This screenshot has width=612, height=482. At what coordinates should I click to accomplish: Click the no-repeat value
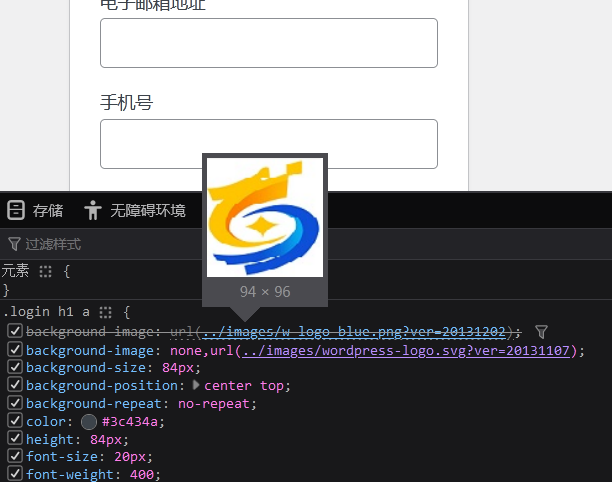(213, 404)
